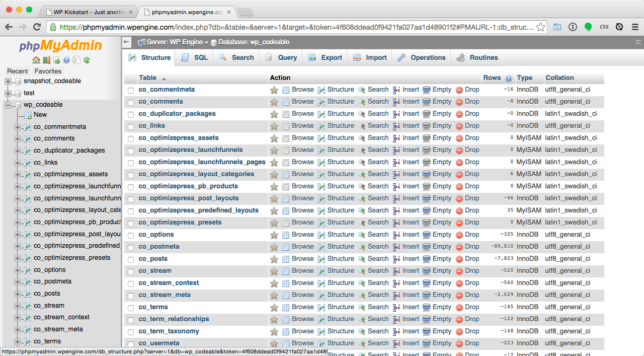The image size is (644, 356).
Task: Collapse the wp_codeable database node
Action: 8,105
